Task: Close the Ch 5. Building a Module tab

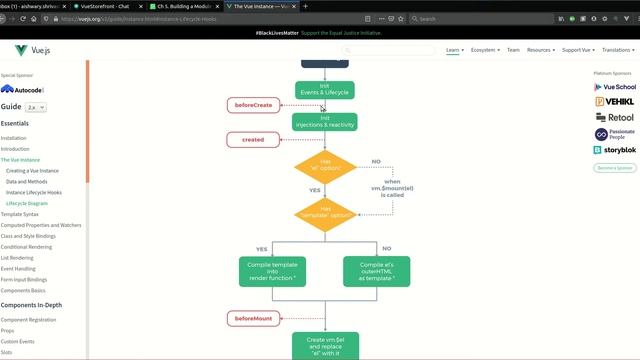Action: pos(217,7)
